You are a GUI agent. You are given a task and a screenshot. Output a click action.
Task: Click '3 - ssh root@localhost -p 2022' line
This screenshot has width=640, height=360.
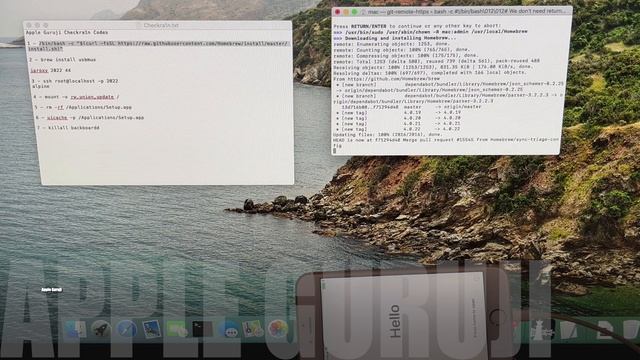coord(76,81)
